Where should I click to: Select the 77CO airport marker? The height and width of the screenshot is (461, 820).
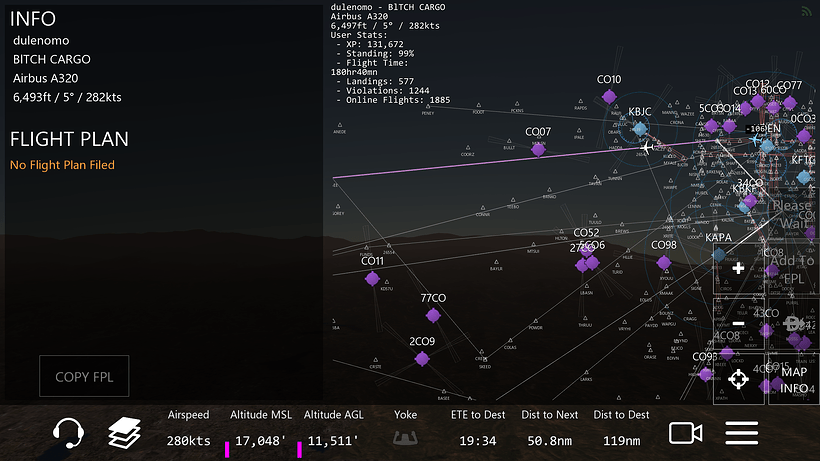pos(433,316)
